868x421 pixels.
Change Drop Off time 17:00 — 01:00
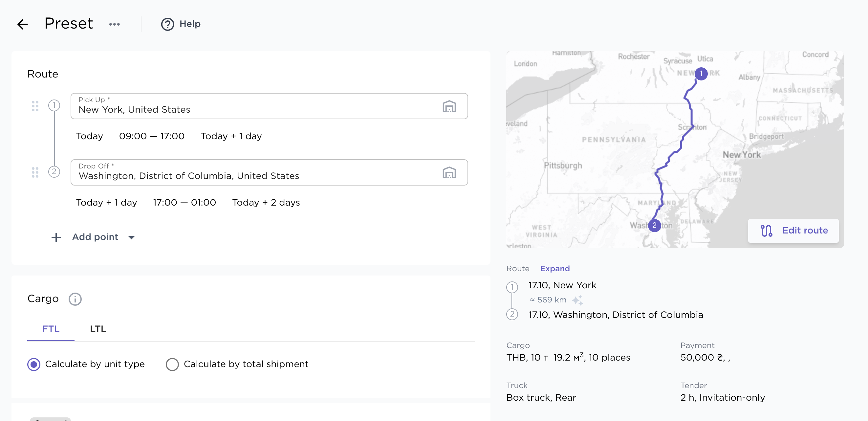[184, 203]
